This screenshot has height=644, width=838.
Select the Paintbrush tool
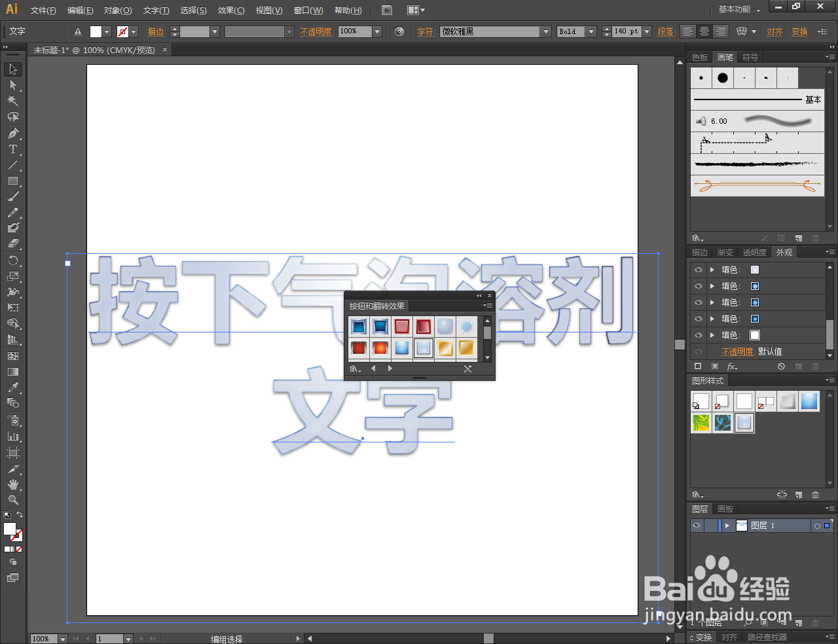[x=13, y=196]
